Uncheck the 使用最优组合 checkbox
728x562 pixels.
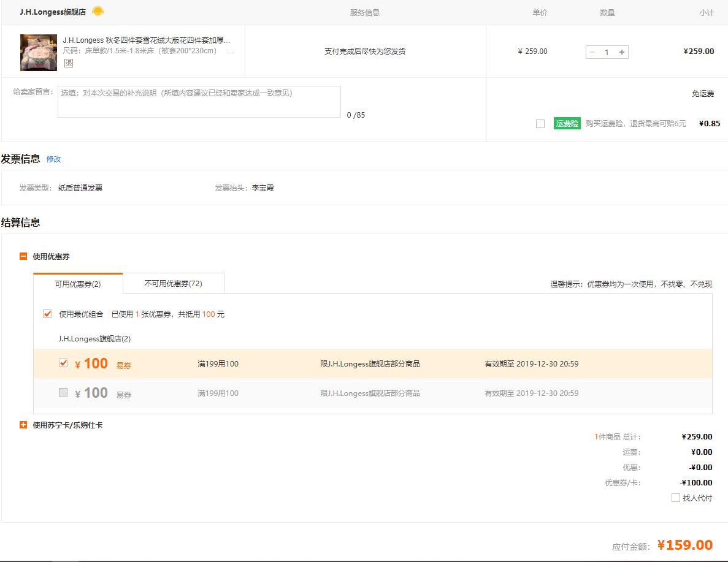(x=47, y=314)
